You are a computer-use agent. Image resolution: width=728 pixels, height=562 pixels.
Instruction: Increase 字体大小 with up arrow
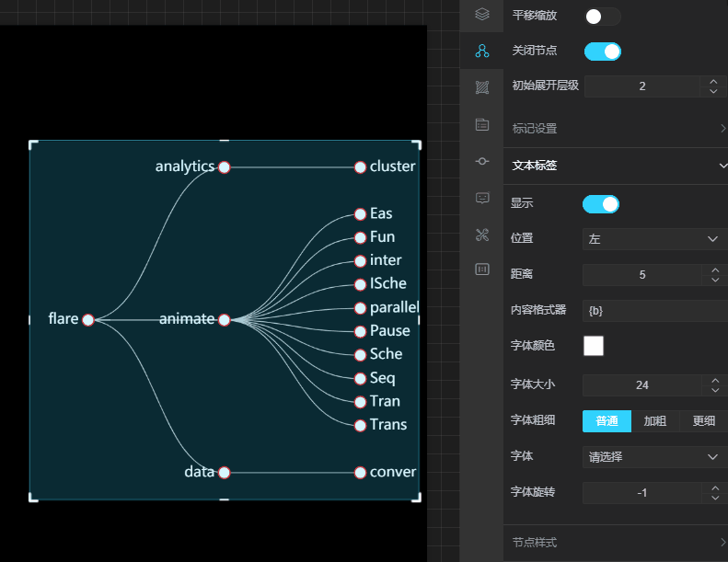pos(715,380)
